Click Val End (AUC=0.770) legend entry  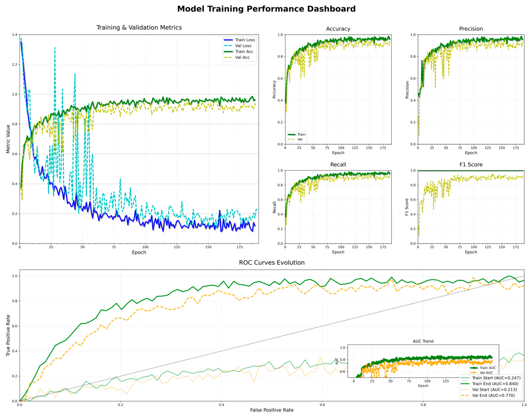tap(493, 396)
